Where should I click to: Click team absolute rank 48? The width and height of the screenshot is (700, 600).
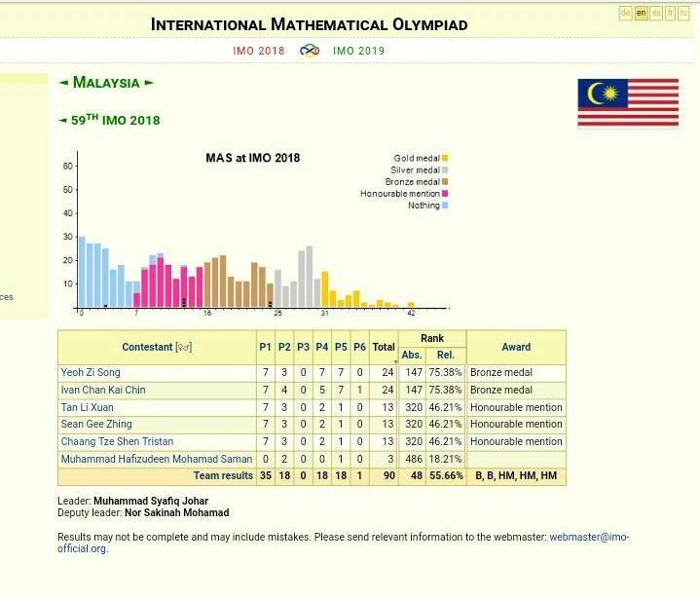point(417,475)
